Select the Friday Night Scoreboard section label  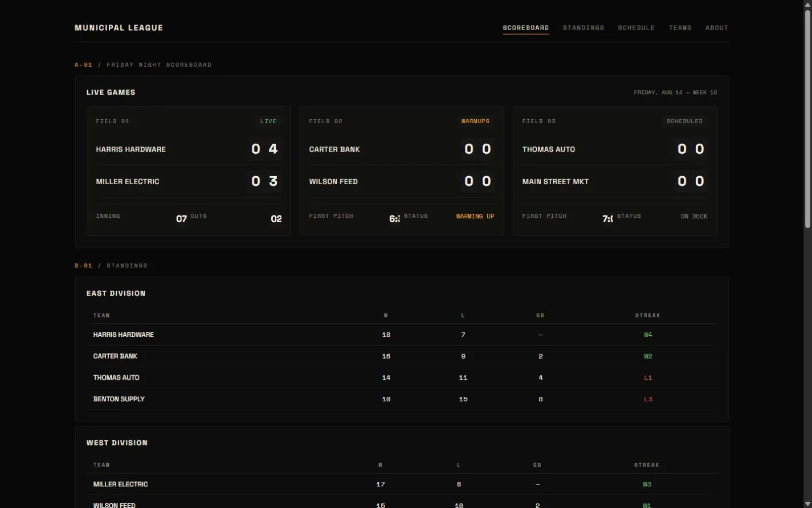[159, 65]
